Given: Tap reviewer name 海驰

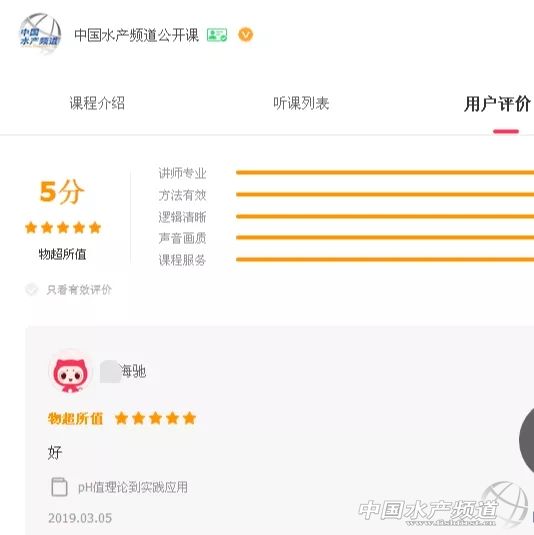Looking at the screenshot, I should click(x=133, y=371).
